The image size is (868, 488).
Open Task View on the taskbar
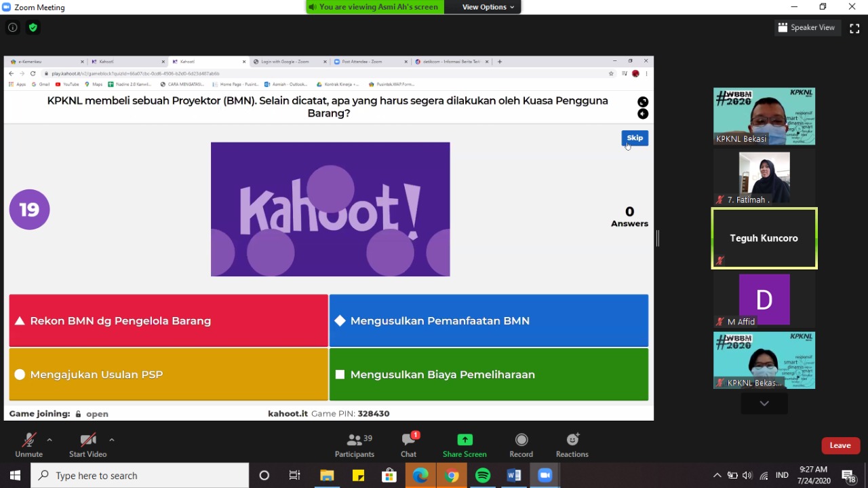tap(295, 475)
